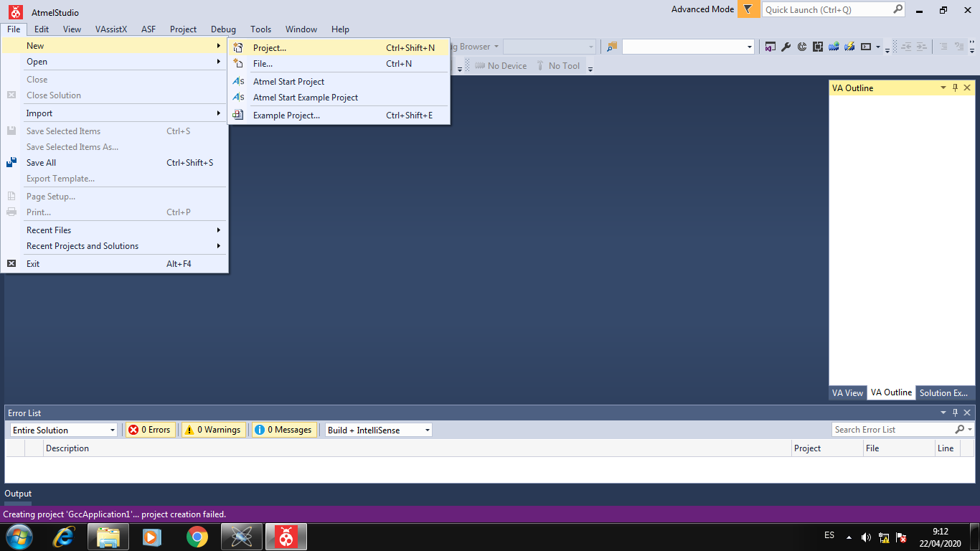
Task: Select Atmel Start Project menu entry
Action: (339, 82)
